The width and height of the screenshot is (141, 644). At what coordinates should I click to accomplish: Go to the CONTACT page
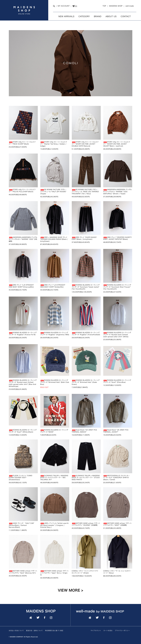coord(125,16)
